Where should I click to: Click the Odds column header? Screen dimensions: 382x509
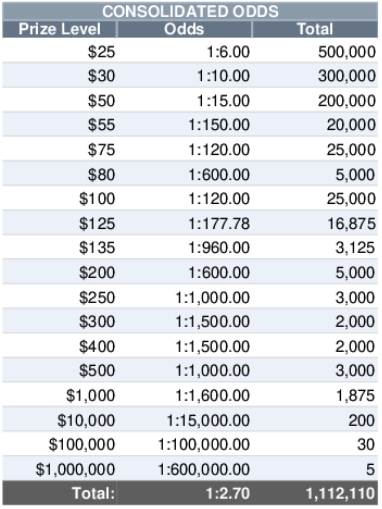[x=184, y=29]
